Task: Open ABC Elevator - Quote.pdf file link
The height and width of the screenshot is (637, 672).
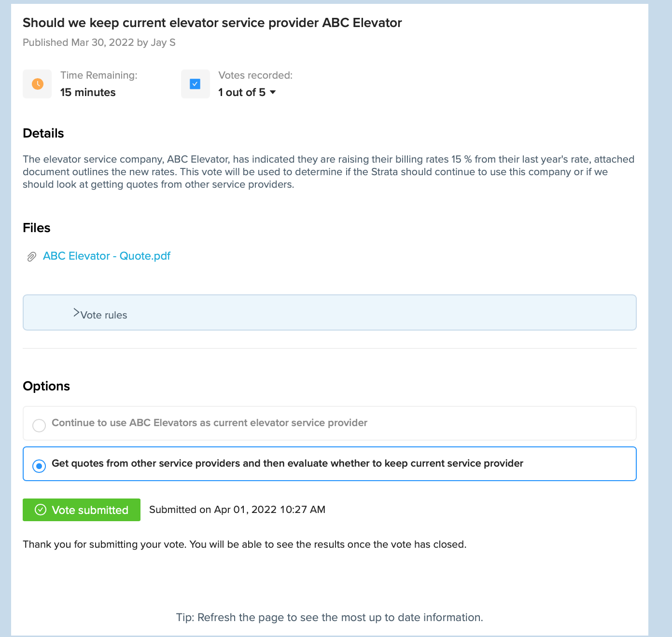Action: pos(107,256)
